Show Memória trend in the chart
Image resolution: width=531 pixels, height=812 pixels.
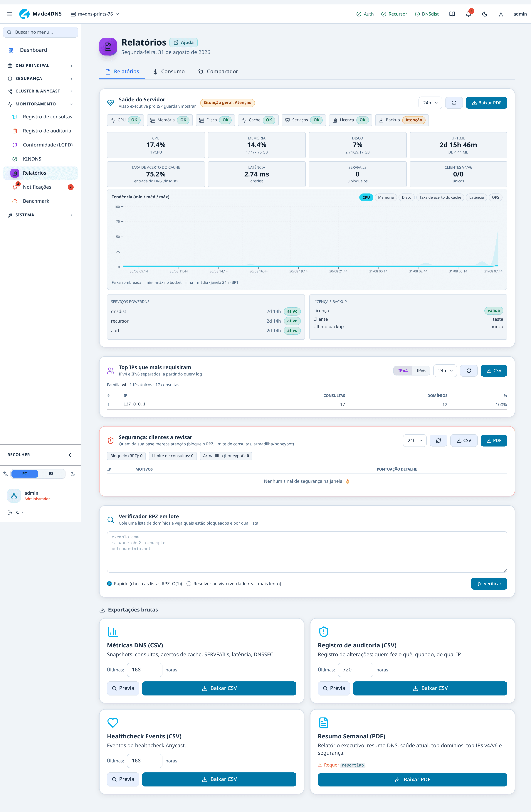(x=386, y=197)
